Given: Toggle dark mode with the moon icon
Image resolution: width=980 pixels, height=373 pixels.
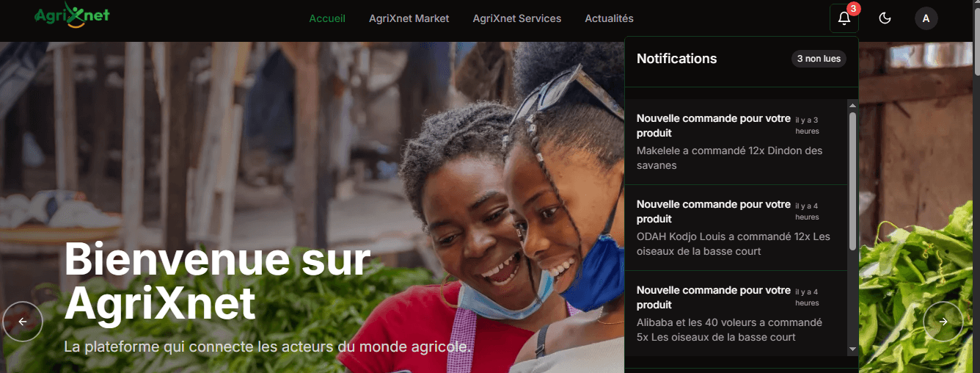Looking at the screenshot, I should pyautogui.click(x=885, y=18).
